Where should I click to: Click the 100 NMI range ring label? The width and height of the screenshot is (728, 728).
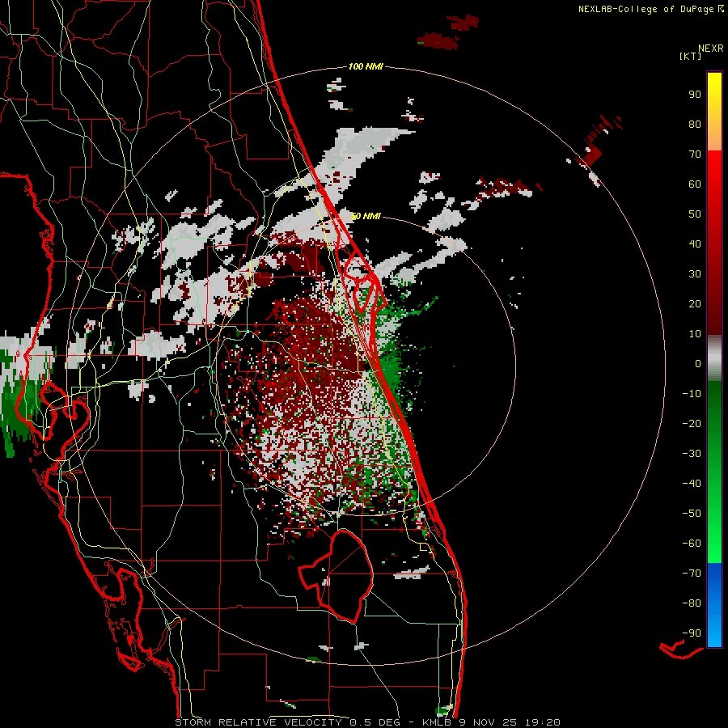click(366, 67)
